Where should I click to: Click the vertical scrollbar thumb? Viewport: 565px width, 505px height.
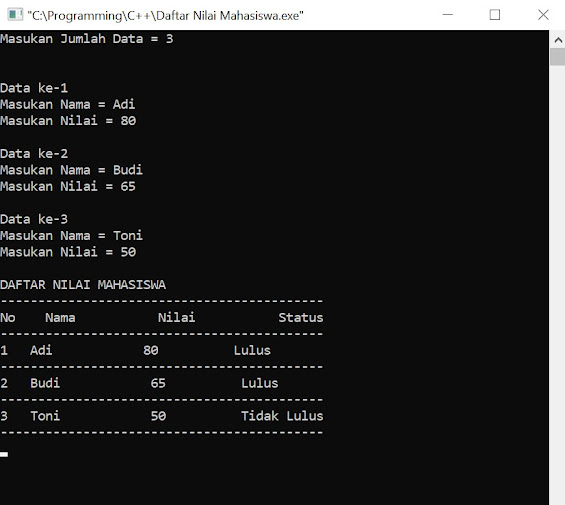tap(558, 57)
